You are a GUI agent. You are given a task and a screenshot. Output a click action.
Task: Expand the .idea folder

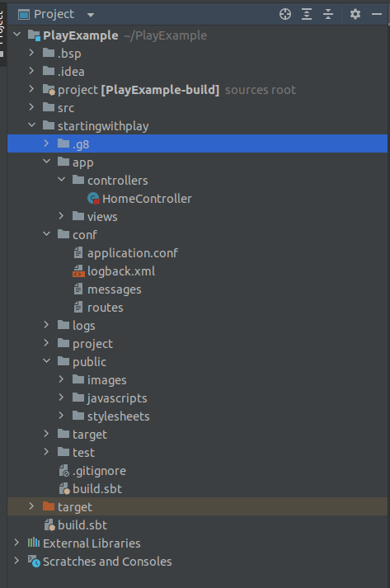(x=31, y=71)
